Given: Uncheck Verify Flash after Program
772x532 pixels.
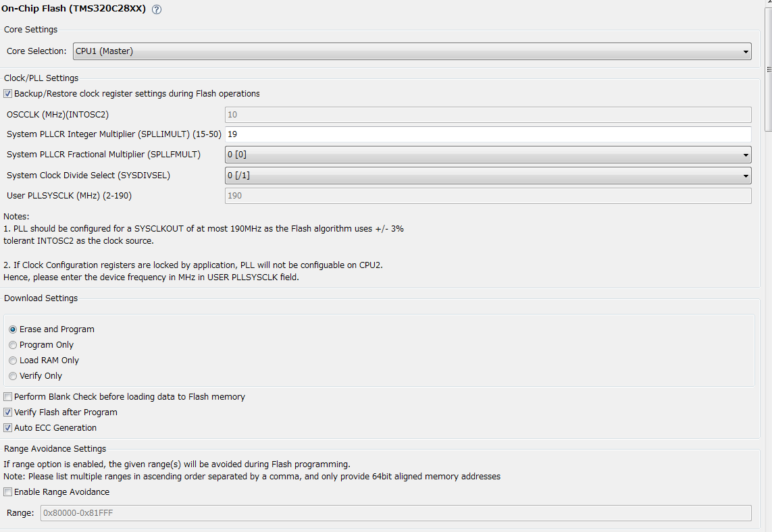Looking at the screenshot, I should (8, 413).
